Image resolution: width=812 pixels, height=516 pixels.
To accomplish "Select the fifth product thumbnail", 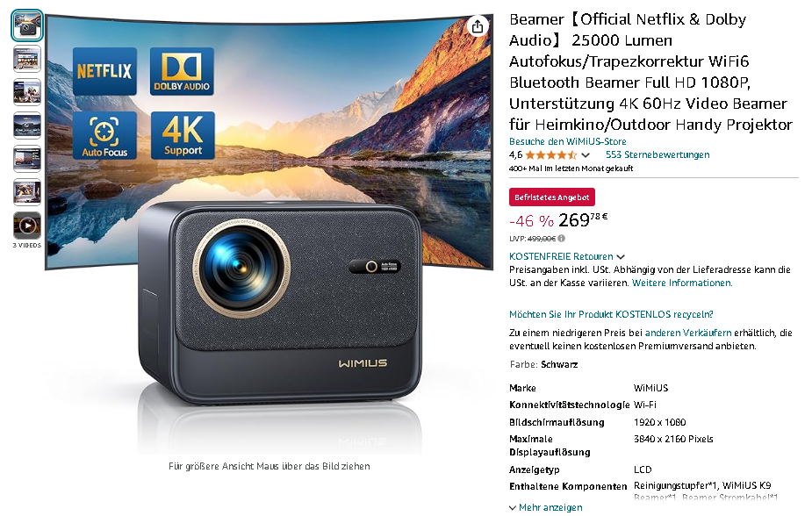I will [27, 159].
